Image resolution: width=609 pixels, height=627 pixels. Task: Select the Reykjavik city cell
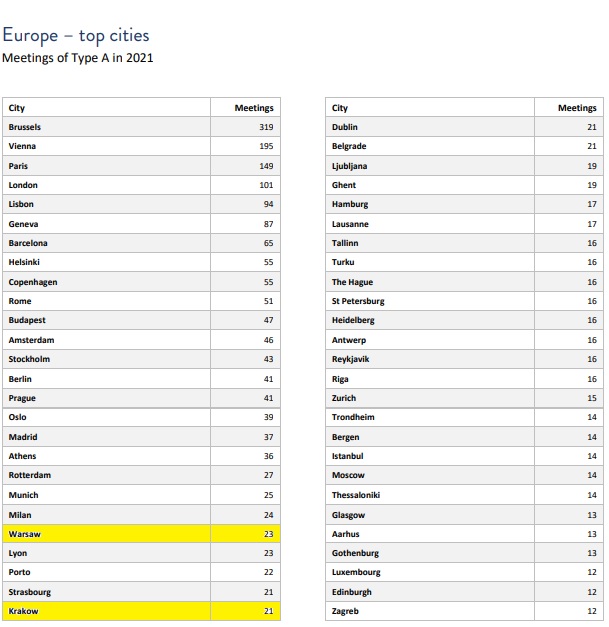[x=351, y=359]
